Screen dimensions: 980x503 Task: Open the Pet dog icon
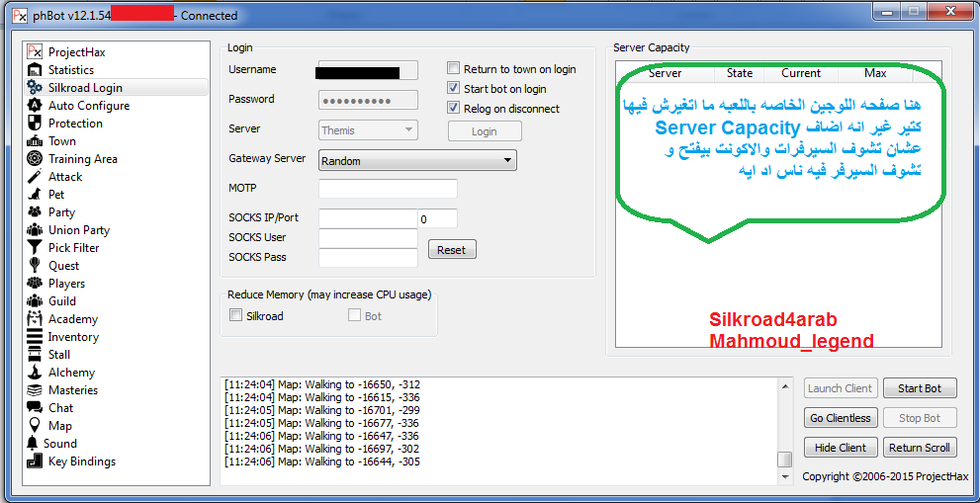coord(35,195)
